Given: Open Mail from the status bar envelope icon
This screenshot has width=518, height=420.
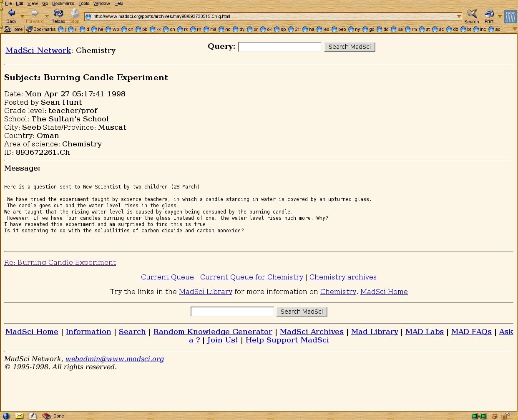Looking at the screenshot, I should click(x=19, y=416).
